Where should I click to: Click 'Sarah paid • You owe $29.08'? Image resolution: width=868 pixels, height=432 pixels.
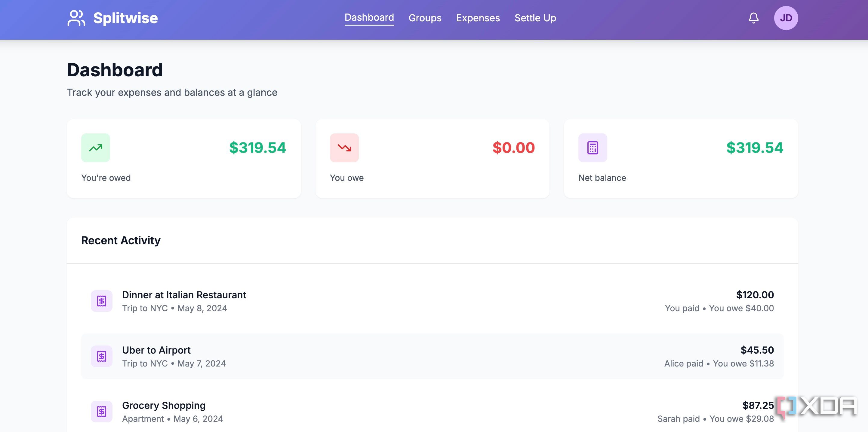click(x=716, y=418)
